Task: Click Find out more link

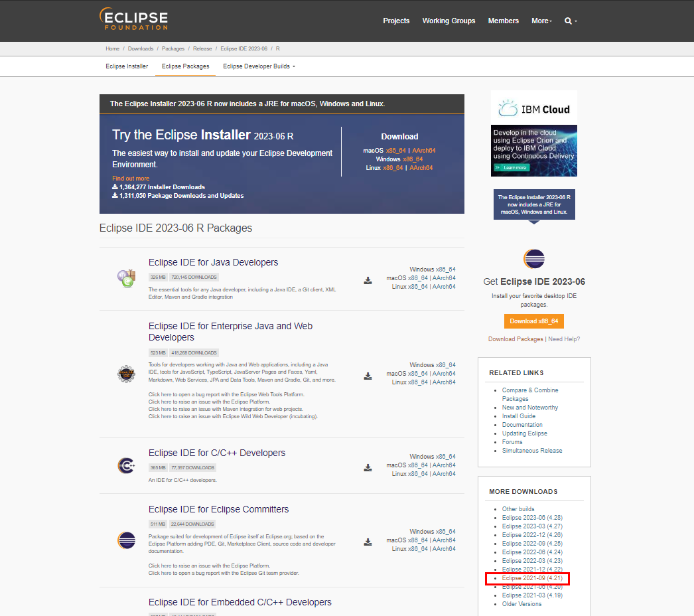Action: click(131, 179)
